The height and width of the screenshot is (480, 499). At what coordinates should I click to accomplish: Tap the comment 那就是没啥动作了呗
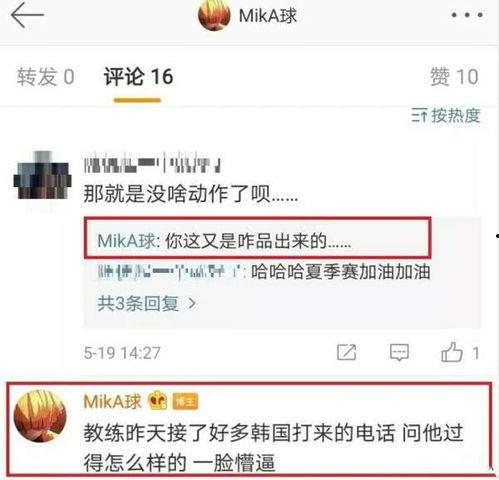[191, 194]
